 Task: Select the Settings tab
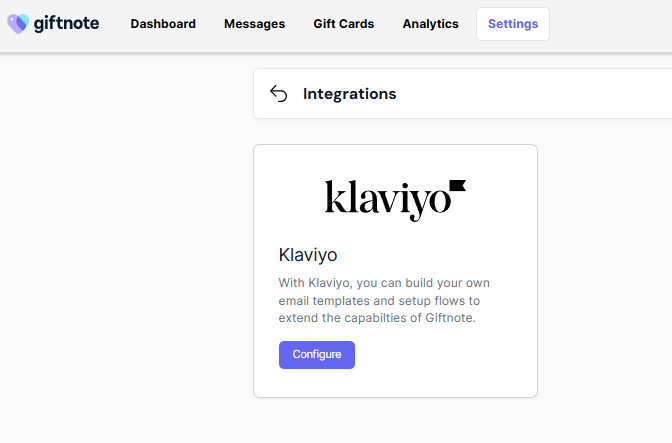513,24
